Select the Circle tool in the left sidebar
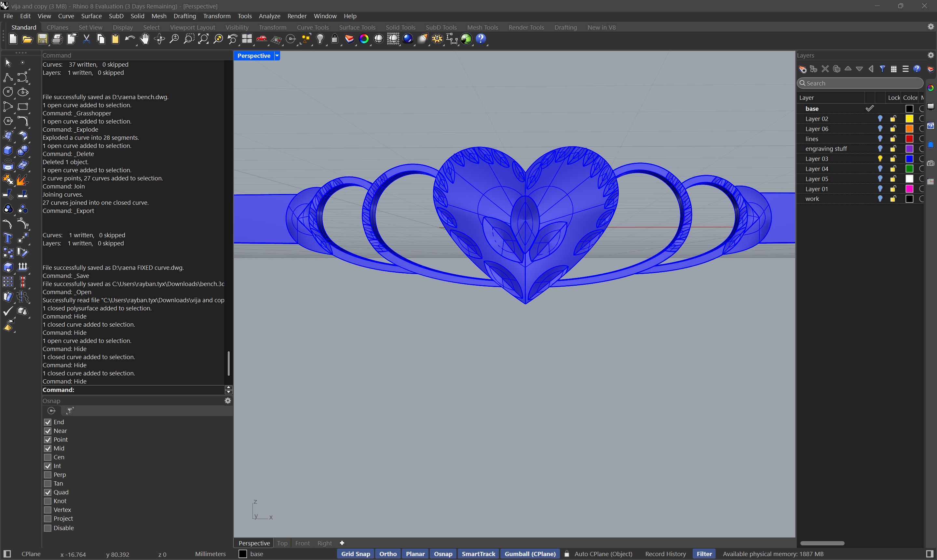The width and height of the screenshot is (937, 560). [x=7, y=92]
